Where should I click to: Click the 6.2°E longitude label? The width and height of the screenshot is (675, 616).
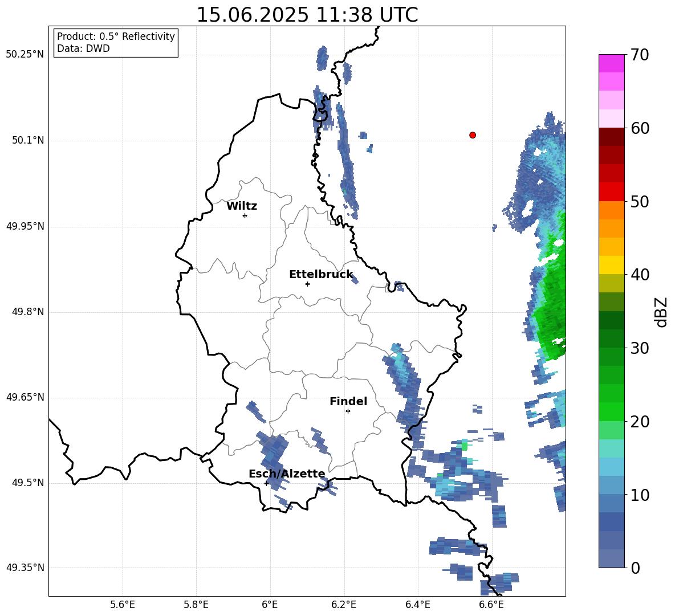(x=344, y=605)
